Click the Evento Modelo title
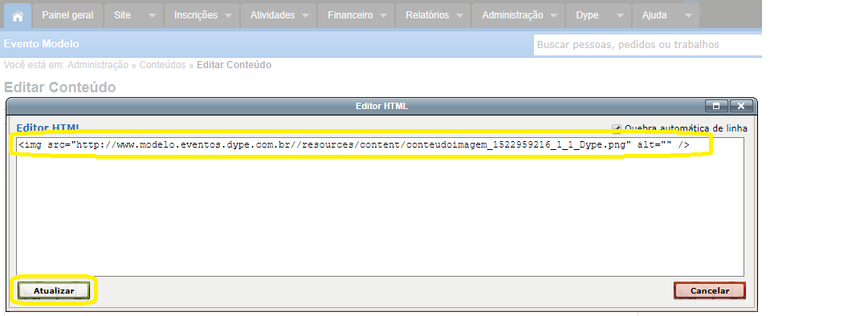Image resolution: width=868 pixels, height=316 pixels. (42, 43)
